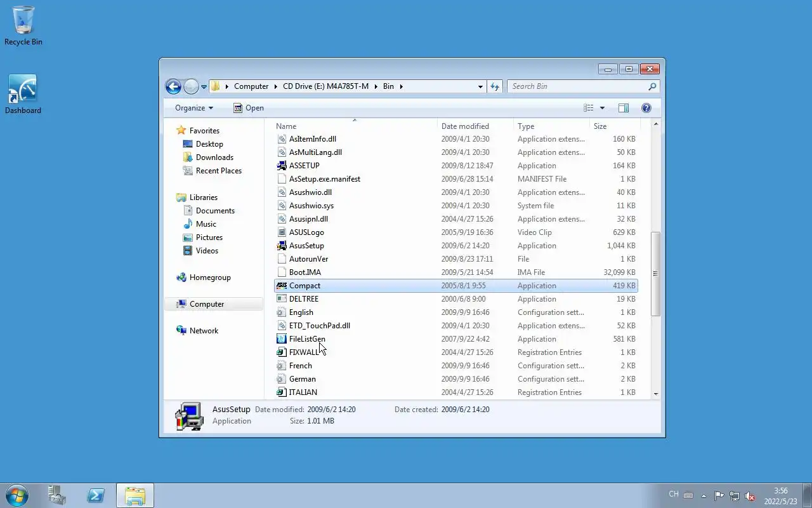The height and width of the screenshot is (508, 812).
Task: Select the Compact application ASUS icon
Action: click(282, 286)
